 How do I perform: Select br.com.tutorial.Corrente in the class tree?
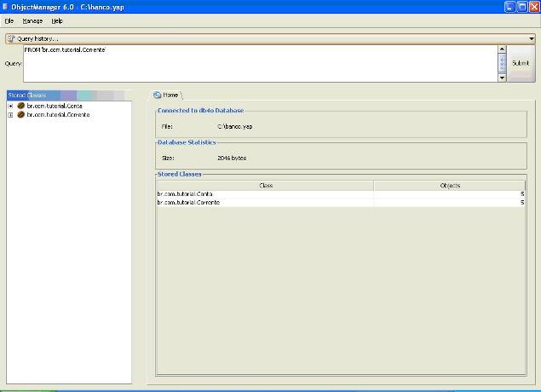point(58,114)
